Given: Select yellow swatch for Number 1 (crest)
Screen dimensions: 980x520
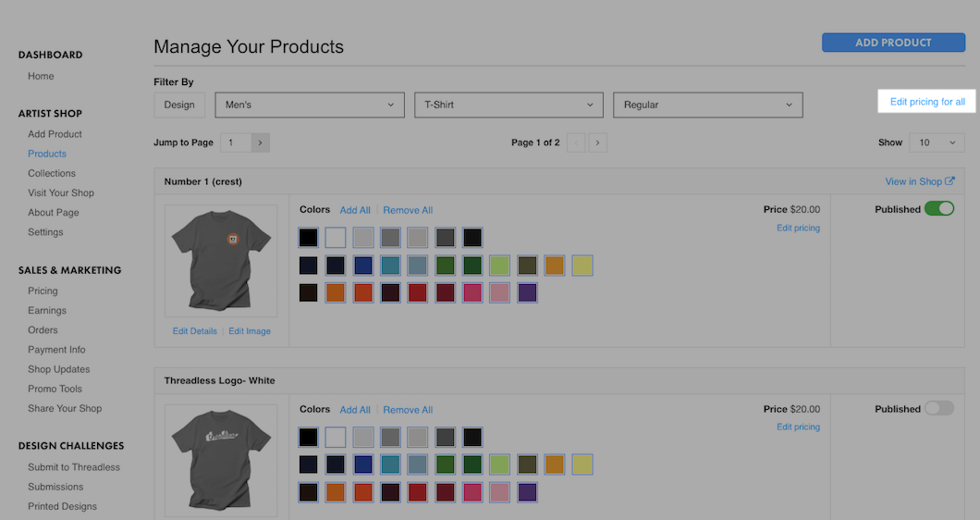Looking at the screenshot, I should 582,266.
